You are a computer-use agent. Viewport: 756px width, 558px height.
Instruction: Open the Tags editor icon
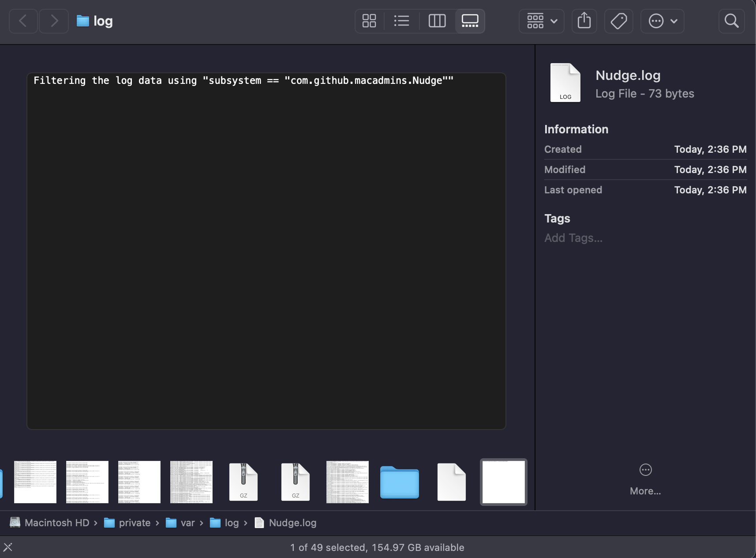coord(618,21)
